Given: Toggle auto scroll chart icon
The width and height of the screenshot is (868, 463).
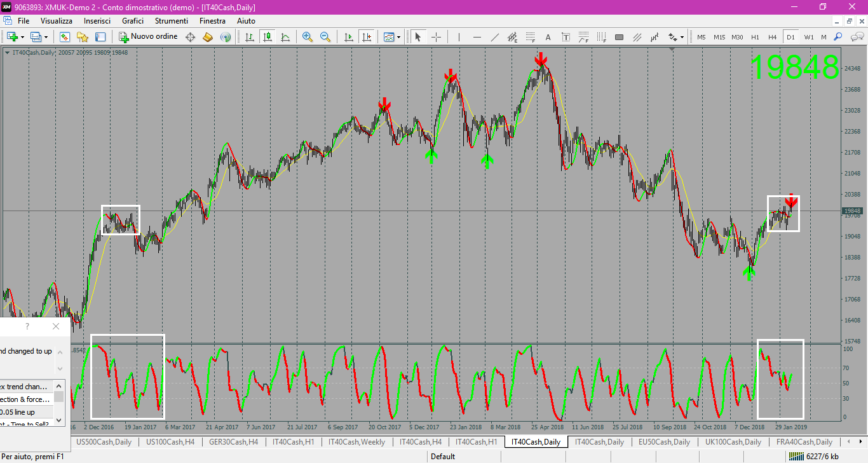Looking at the screenshot, I should (348, 37).
